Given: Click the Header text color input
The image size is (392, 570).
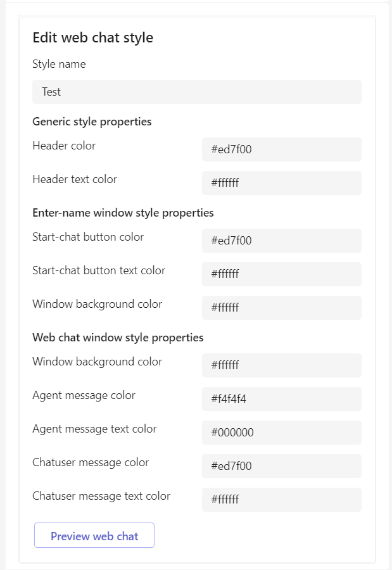Looking at the screenshot, I should tap(281, 183).
